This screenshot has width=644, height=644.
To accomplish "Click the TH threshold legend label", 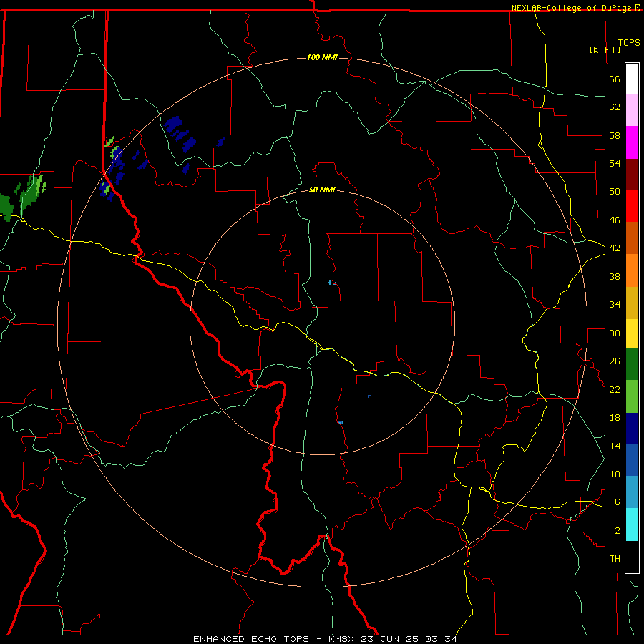I will tap(615, 558).
